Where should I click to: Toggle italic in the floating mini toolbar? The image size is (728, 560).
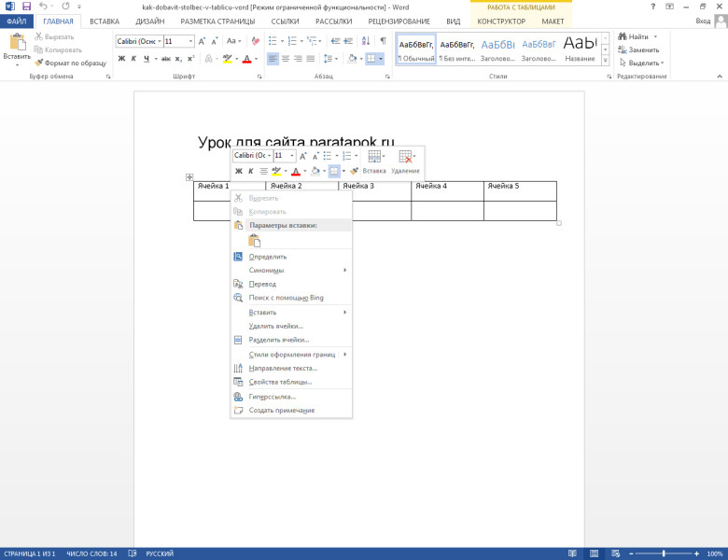pyautogui.click(x=250, y=172)
